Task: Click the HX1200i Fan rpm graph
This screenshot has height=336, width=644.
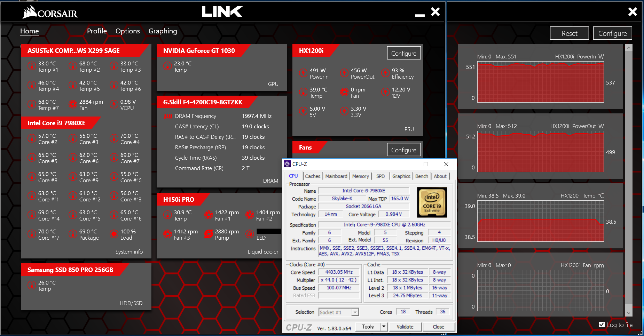Action: [541, 291]
